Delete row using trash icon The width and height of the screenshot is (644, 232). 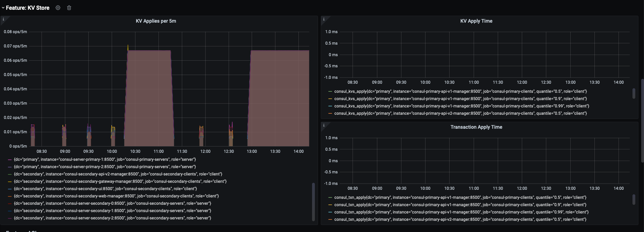[x=69, y=8]
